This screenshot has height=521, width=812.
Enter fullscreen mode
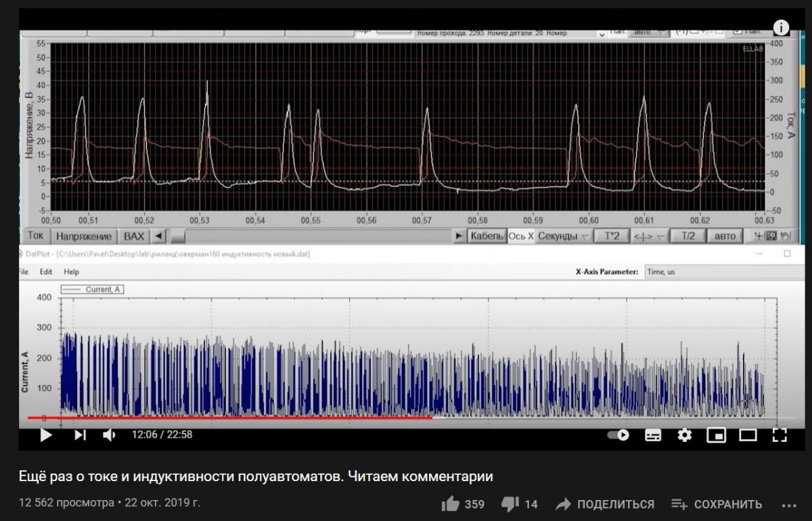(779, 435)
